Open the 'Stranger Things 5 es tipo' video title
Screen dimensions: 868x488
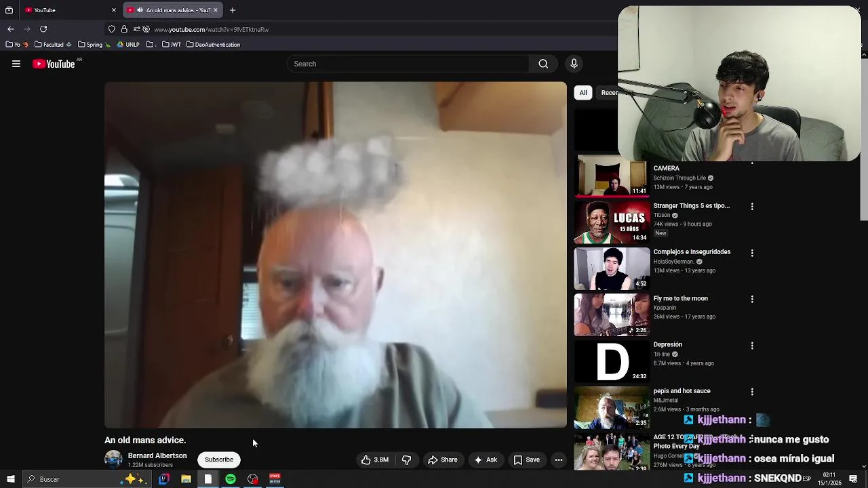pyautogui.click(x=691, y=205)
